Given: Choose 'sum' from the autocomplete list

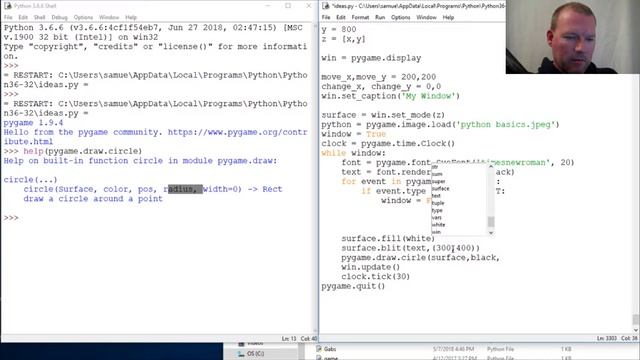Looking at the screenshot, I should [437, 174].
